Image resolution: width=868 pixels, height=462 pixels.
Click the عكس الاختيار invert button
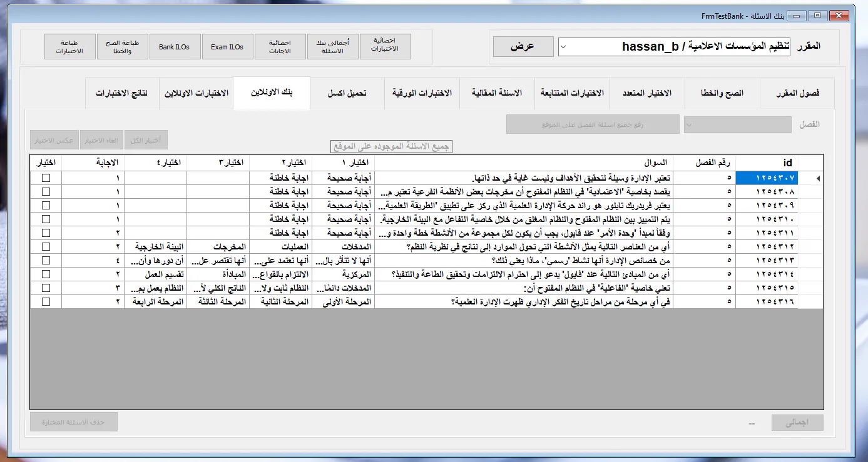pos(53,140)
